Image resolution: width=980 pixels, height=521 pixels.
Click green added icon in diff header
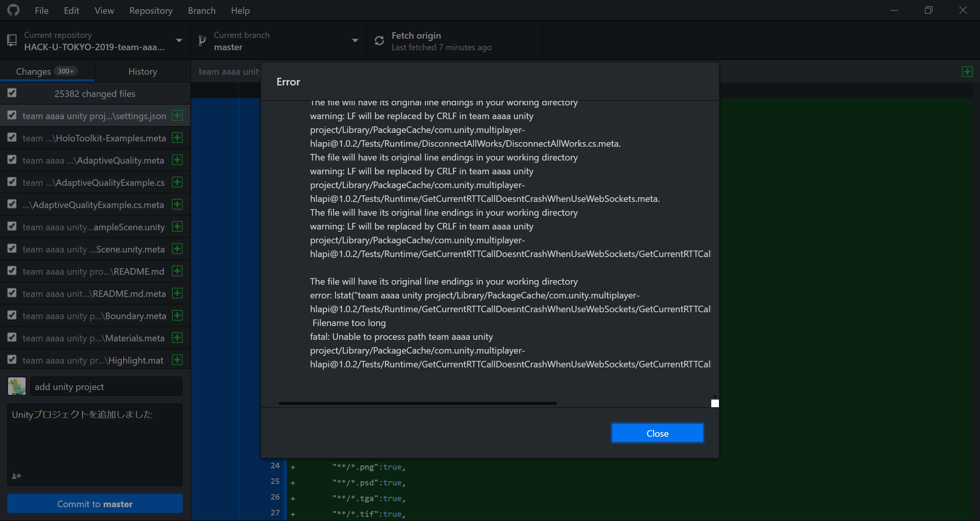967,72
